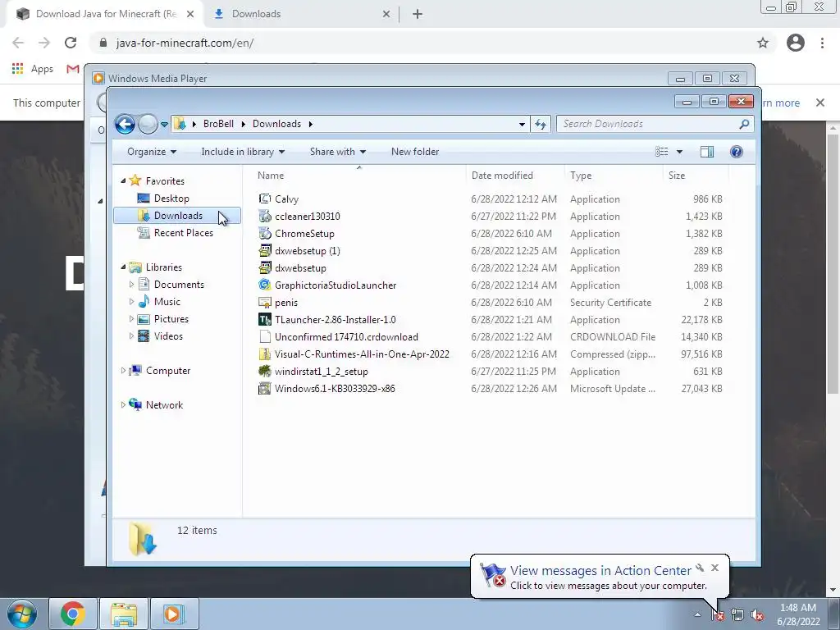This screenshot has width=840, height=630.
Task: Expand the Videos library
Action: click(131, 336)
